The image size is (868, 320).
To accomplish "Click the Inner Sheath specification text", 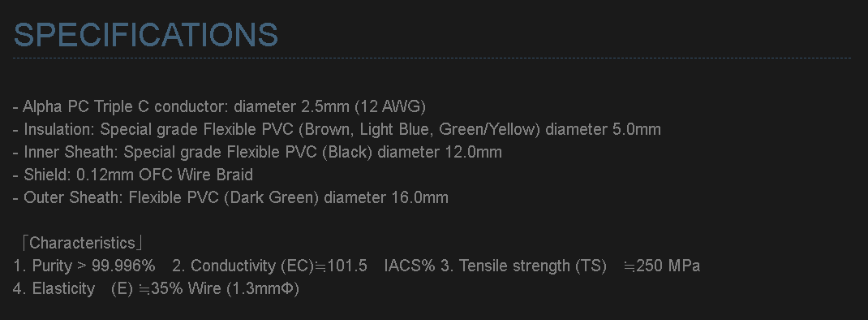I will pos(257,152).
